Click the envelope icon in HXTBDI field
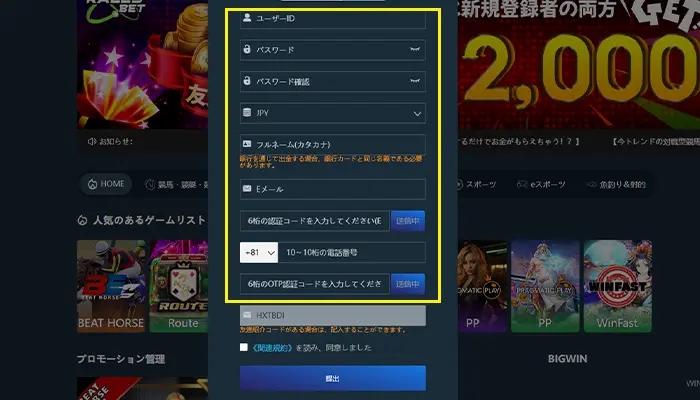Image resolution: width=700 pixels, height=400 pixels. (x=247, y=315)
